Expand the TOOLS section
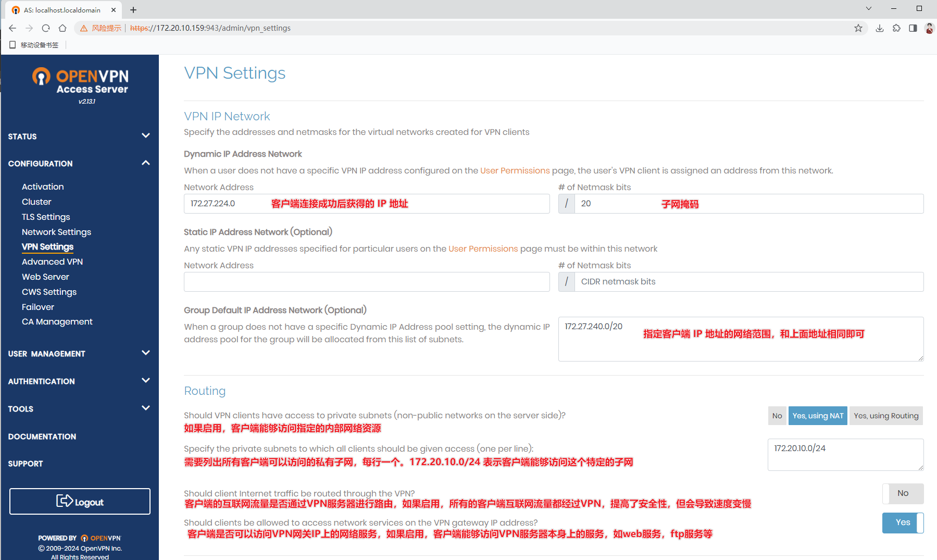The image size is (937, 560). tap(79, 408)
